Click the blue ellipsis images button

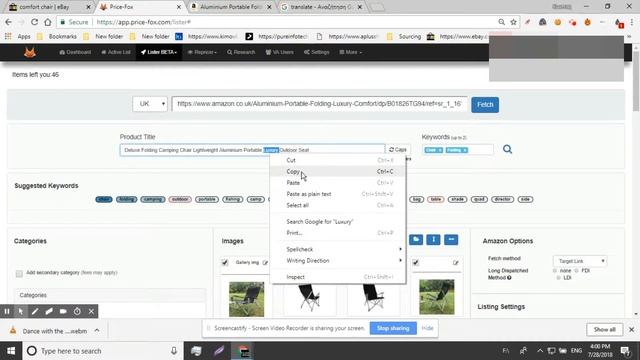tap(451, 240)
